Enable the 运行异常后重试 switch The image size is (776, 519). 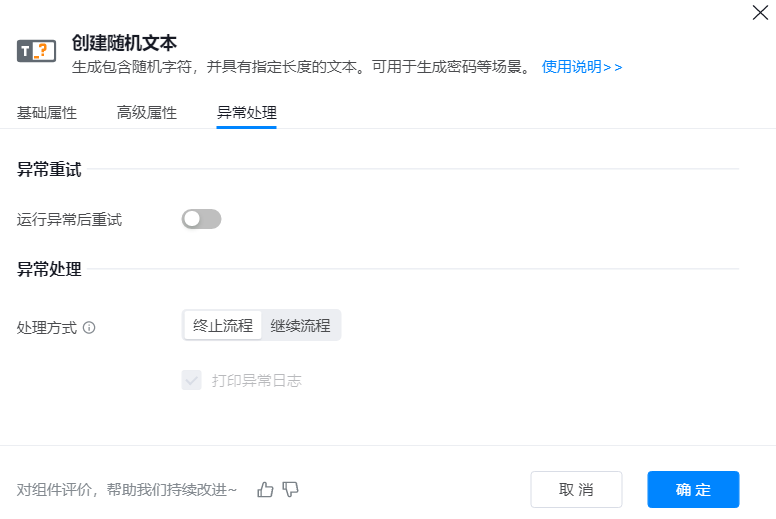[x=201, y=219]
